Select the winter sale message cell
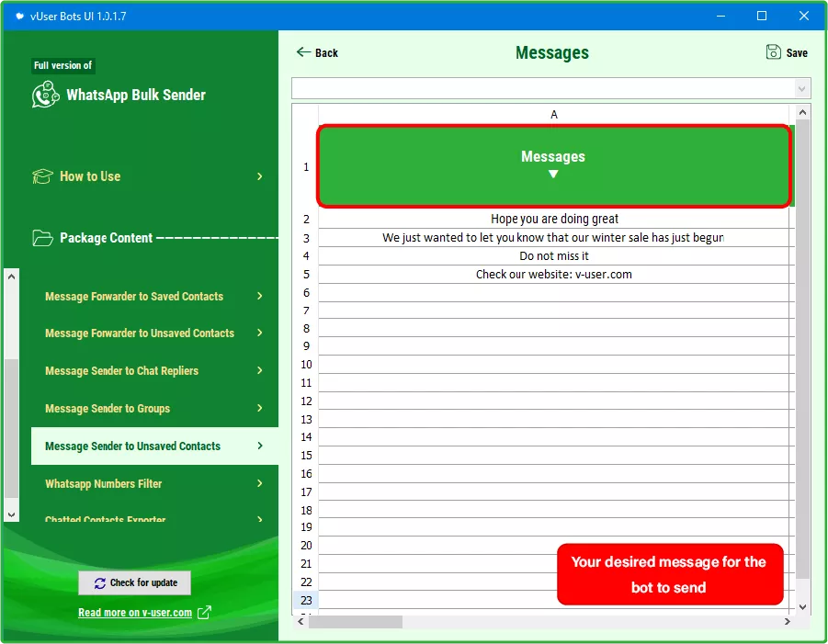Screen dimensions: 828x644 [554, 238]
